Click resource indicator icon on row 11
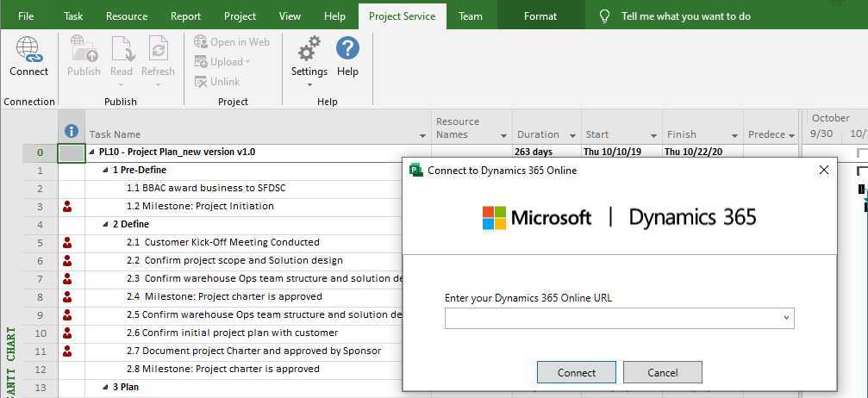 click(67, 351)
